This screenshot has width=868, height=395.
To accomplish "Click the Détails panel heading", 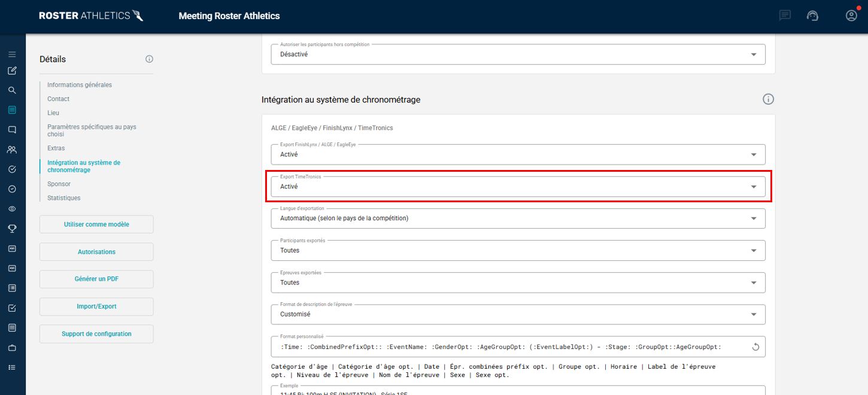I will [53, 59].
